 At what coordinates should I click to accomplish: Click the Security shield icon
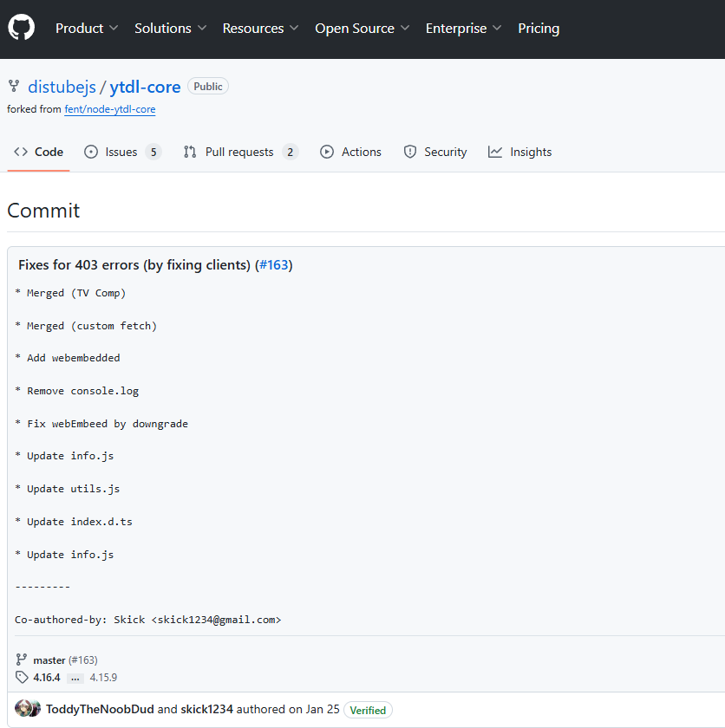pos(410,152)
